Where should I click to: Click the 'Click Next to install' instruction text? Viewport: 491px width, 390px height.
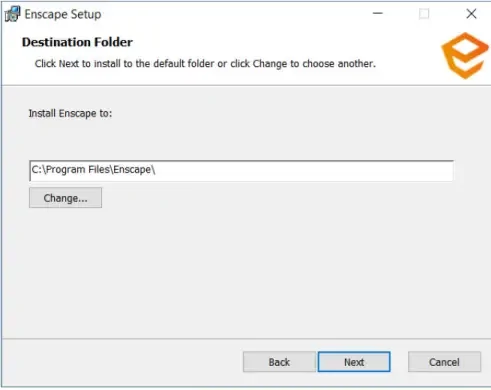tap(205, 64)
